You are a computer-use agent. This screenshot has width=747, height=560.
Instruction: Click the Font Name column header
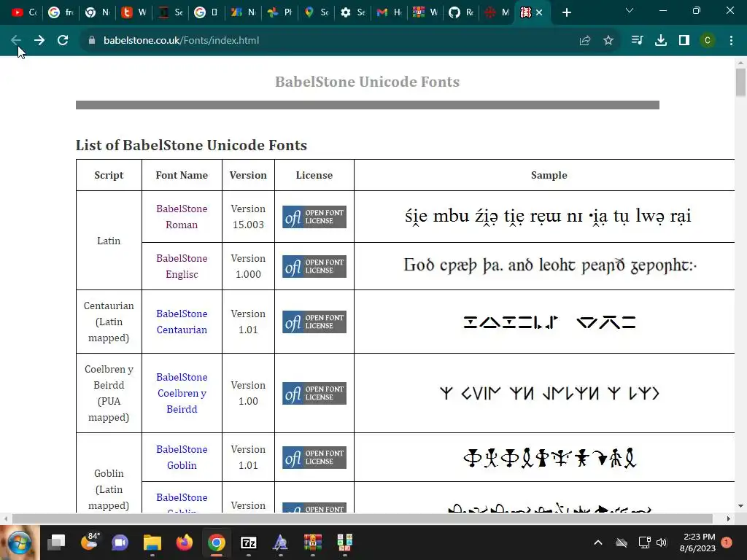[x=182, y=175]
